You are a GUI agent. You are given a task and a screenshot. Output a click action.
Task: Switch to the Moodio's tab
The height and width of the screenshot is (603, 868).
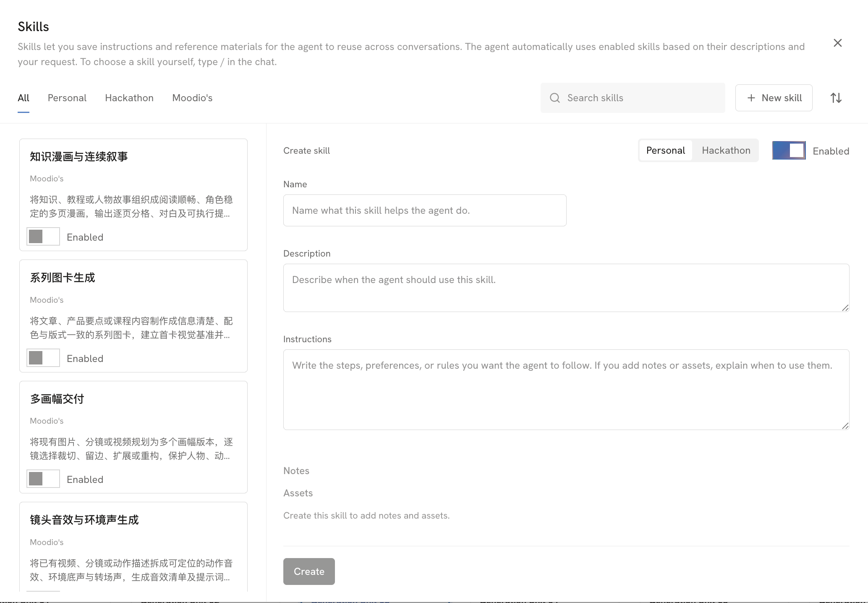[x=192, y=98]
